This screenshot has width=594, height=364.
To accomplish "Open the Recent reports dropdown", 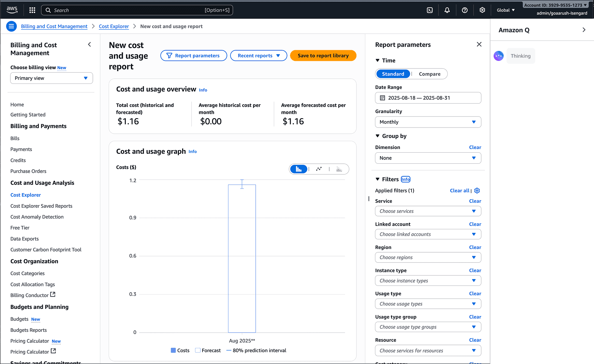I will [x=258, y=56].
